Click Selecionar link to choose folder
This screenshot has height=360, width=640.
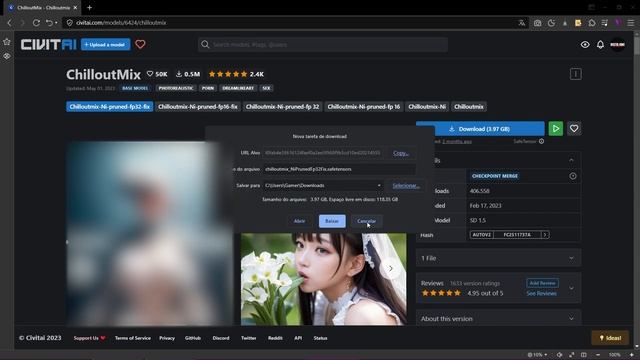[406, 186]
